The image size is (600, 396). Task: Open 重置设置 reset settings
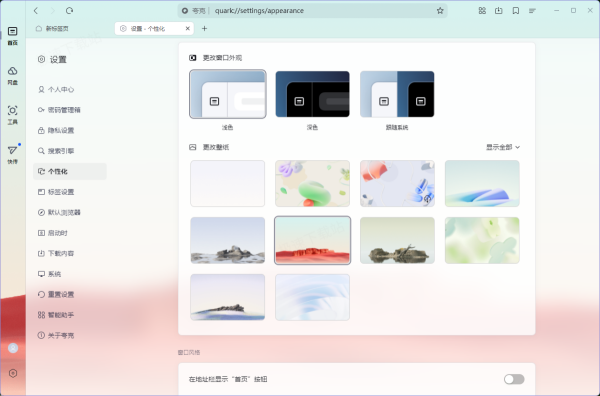click(x=70, y=294)
